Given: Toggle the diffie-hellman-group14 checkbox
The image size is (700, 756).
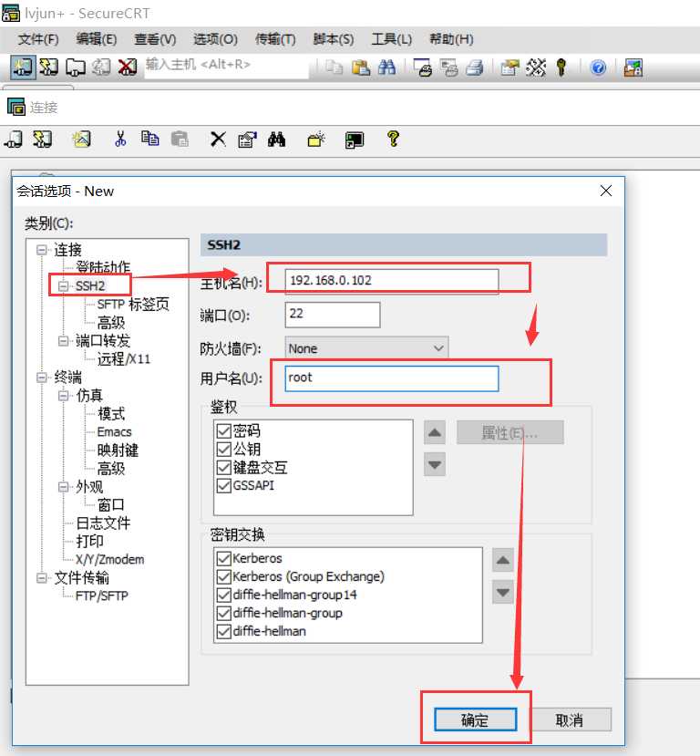Looking at the screenshot, I should click(x=224, y=595).
